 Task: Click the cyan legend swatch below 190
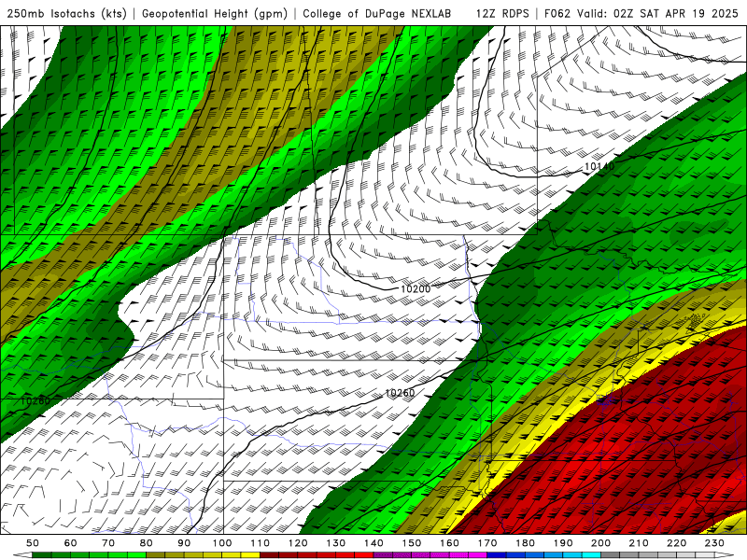tap(572, 555)
